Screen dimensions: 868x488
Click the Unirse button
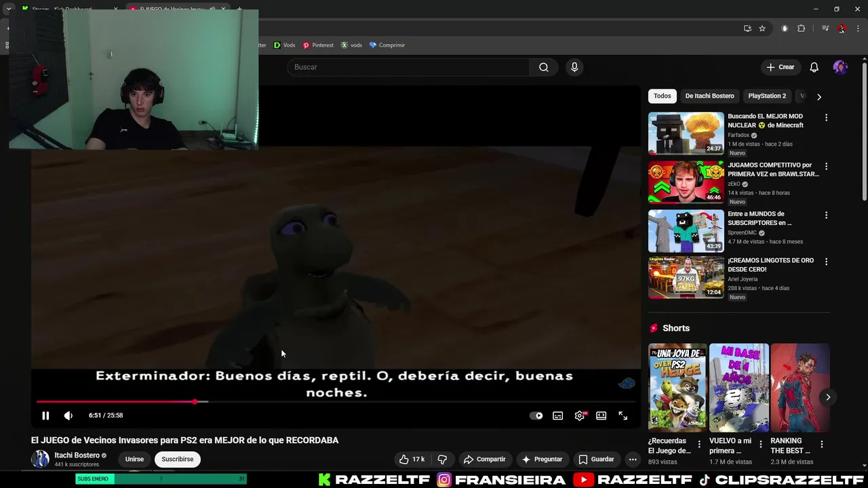pos(134,460)
